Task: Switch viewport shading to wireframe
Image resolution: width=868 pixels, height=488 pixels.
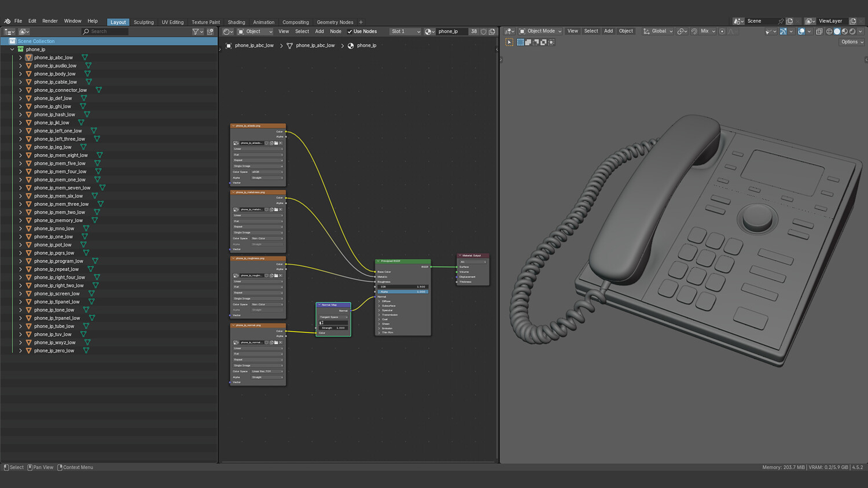Action: point(829,31)
